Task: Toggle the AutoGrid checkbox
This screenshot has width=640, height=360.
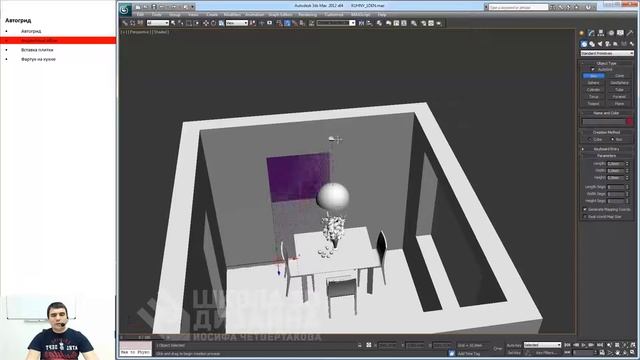Action: point(593,69)
